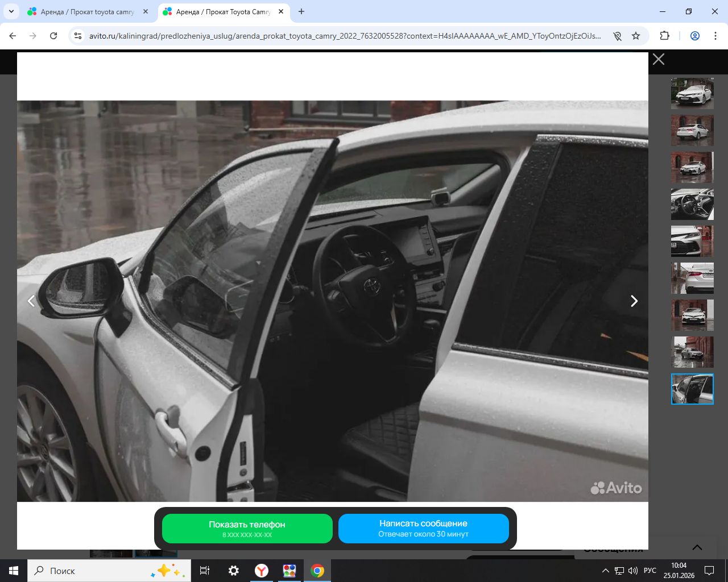Expand the tab search dropdown arrow

click(x=11, y=12)
